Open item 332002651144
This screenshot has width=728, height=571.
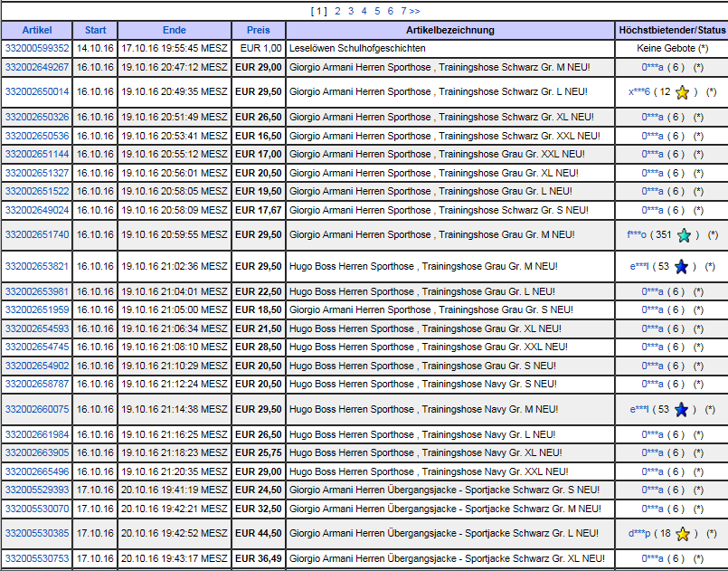[37, 154]
